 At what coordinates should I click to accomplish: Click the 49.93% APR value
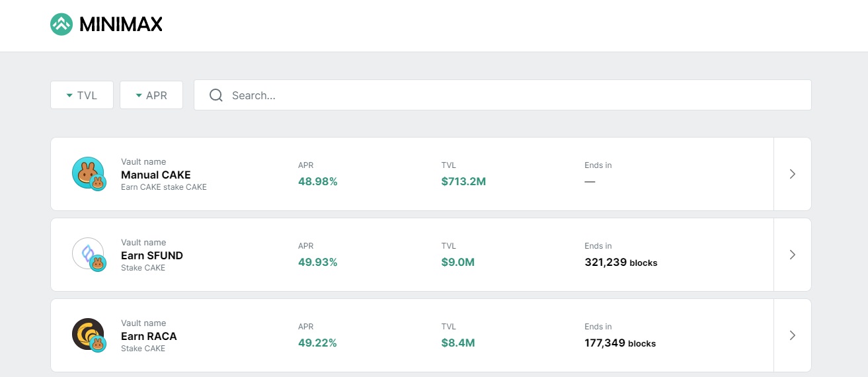[x=318, y=262]
